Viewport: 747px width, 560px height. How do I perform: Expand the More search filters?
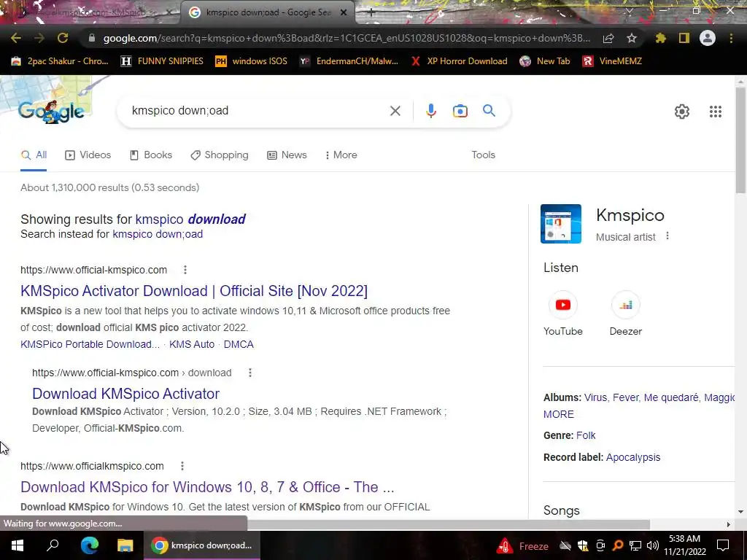click(341, 155)
